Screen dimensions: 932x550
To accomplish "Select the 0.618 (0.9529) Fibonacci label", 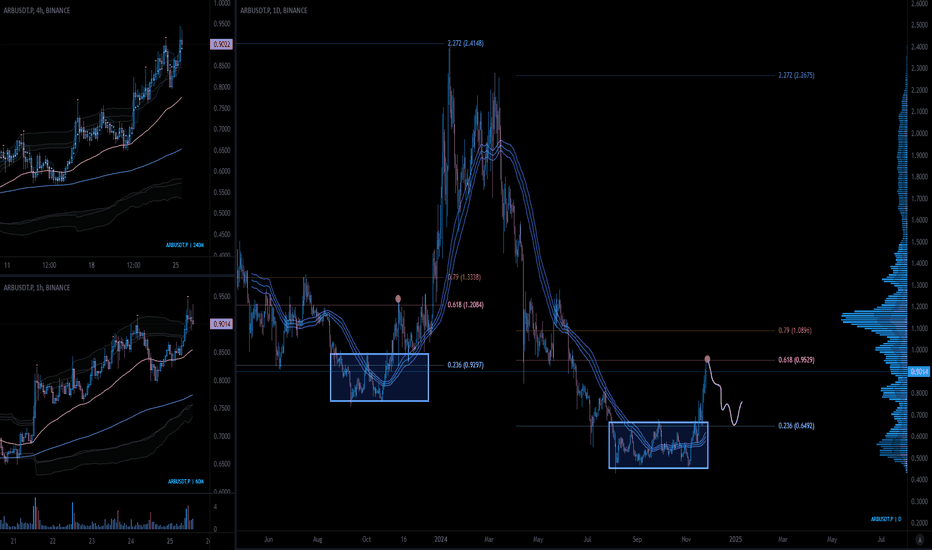I will 796,360.
